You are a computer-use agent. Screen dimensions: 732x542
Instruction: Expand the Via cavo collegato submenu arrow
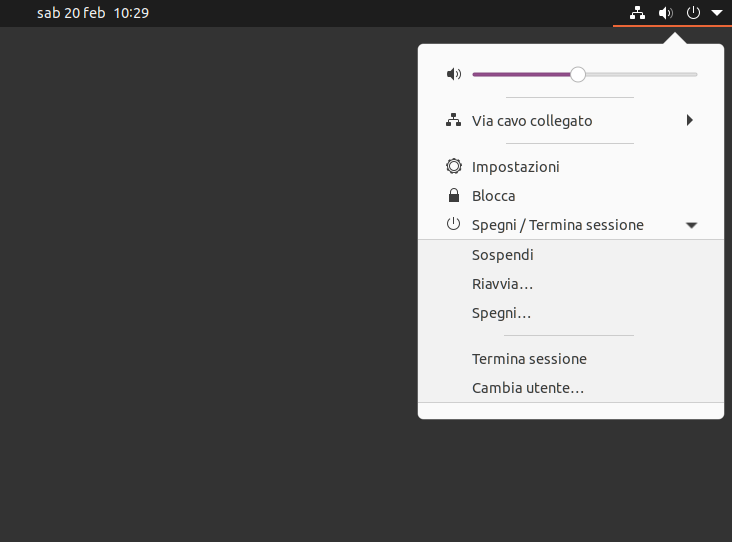[690, 120]
